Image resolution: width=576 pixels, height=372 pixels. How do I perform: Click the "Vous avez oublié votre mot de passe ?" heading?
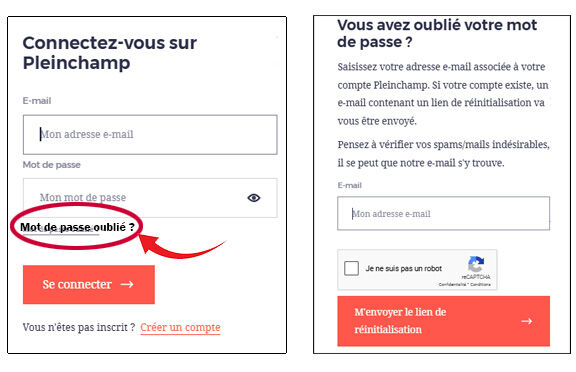tap(437, 33)
